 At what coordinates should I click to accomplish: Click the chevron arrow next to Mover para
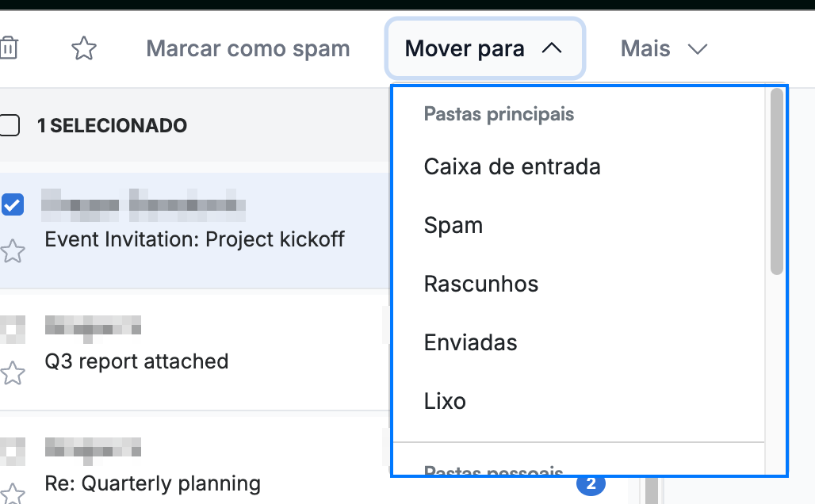(x=552, y=48)
